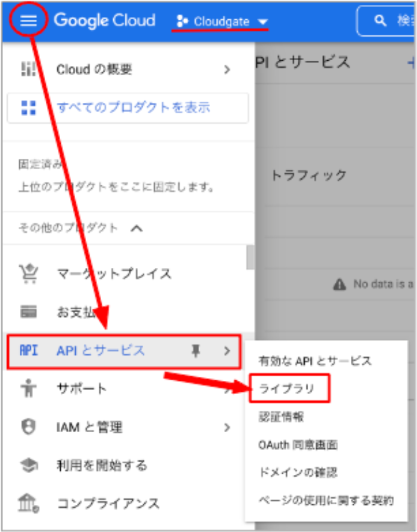Viewport: 417px width, 532px height.
Task: Select 認証情報 in the submenu
Action: 281,416
